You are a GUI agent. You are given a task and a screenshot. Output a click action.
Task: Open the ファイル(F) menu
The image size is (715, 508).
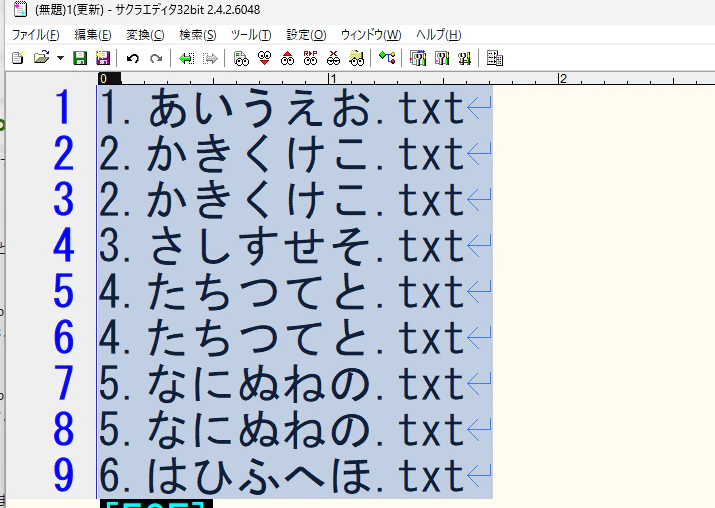coord(35,35)
